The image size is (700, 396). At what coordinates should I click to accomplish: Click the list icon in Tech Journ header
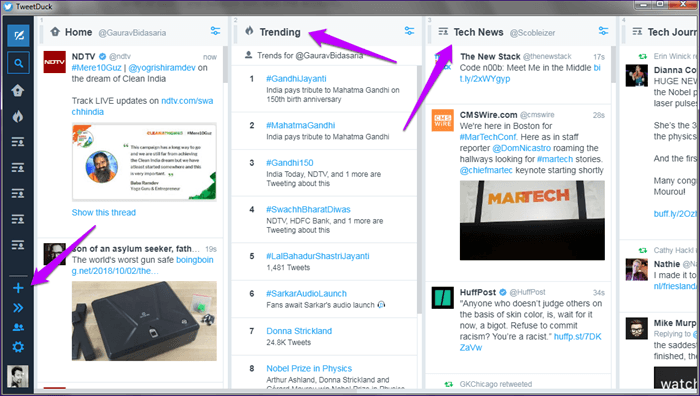[637, 32]
